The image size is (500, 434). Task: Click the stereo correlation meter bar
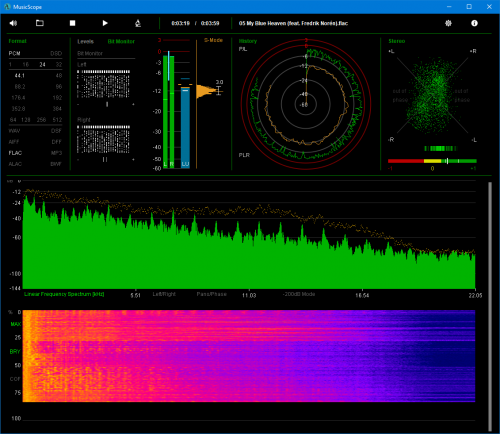pos(432,161)
